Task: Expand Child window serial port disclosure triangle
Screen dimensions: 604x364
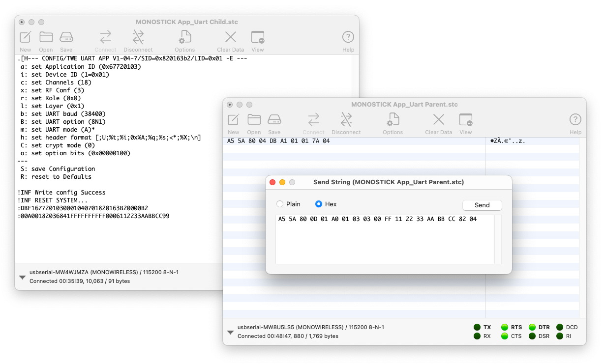Action: 22,278
